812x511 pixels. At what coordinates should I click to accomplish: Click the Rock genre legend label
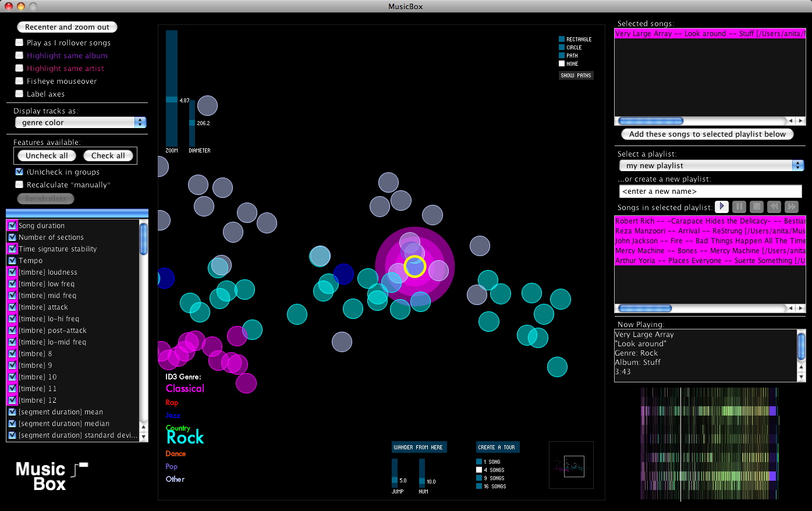point(185,437)
